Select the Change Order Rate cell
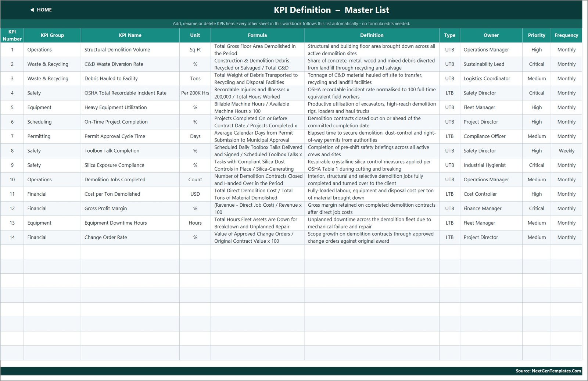Viewport: 588px width, 381px height. pos(130,237)
